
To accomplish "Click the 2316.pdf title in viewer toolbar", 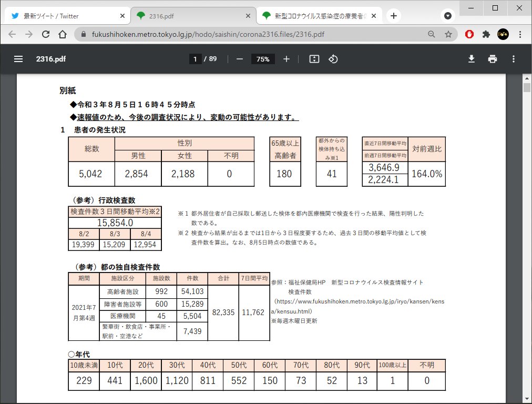I will (x=51, y=59).
